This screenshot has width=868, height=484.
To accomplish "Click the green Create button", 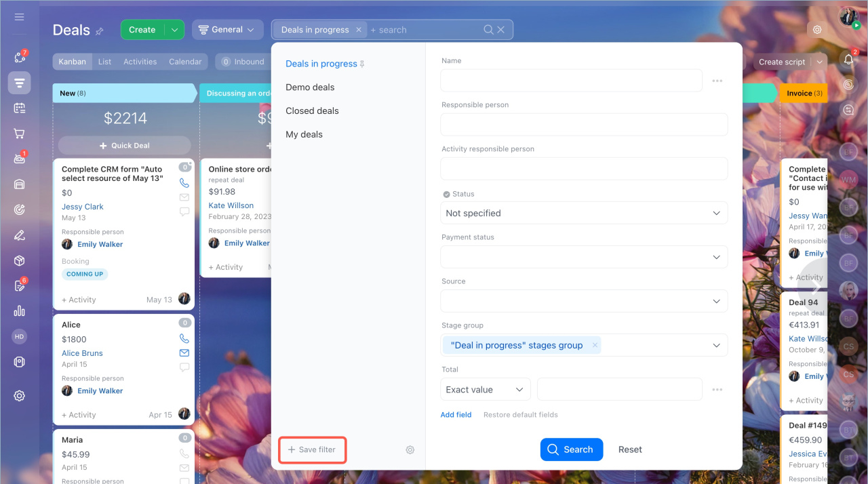I will (142, 30).
